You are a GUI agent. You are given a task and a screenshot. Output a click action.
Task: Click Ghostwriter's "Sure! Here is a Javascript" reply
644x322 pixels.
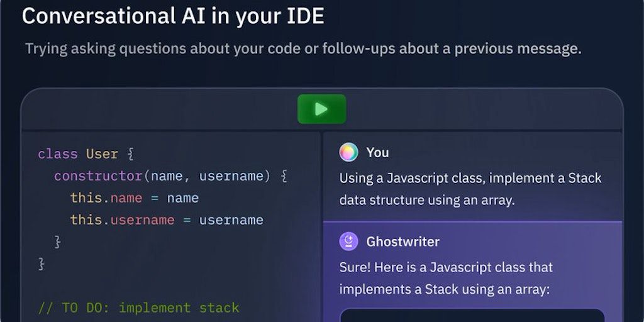446,278
